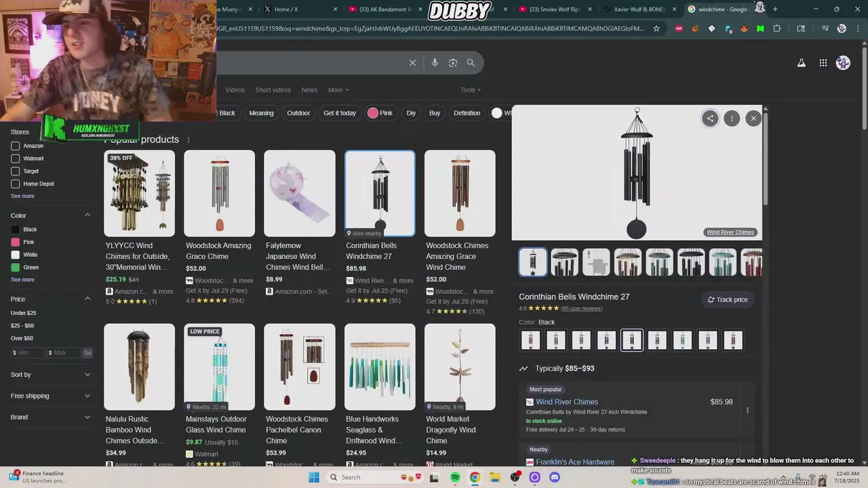Check the Amazon store filter

tap(16, 146)
